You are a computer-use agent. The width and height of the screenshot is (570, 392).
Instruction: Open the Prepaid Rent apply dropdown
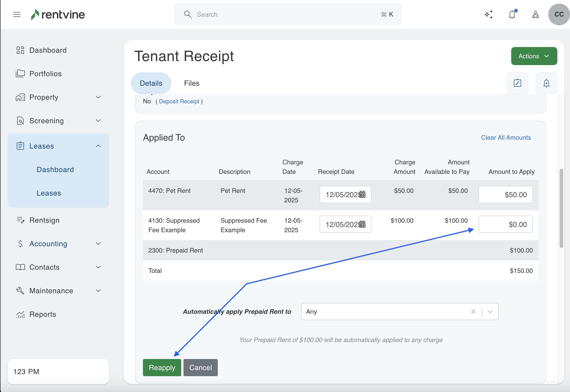pyautogui.click(x=490, y=312)
